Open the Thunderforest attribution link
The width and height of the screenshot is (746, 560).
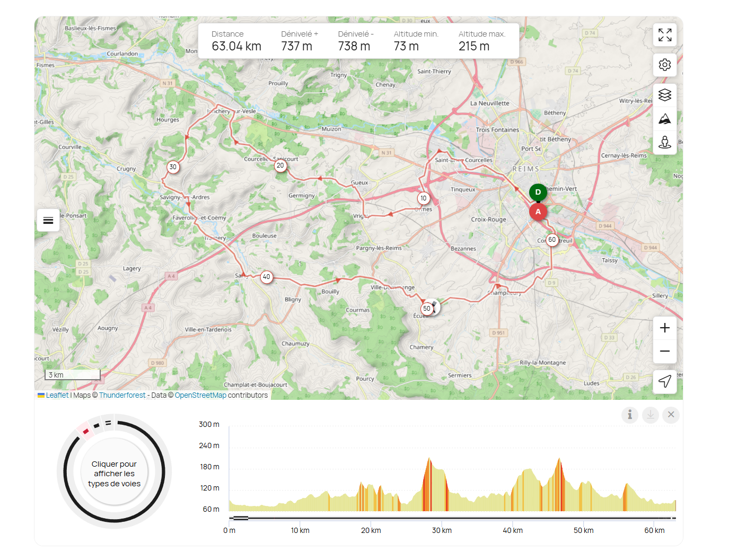[122, 395]
